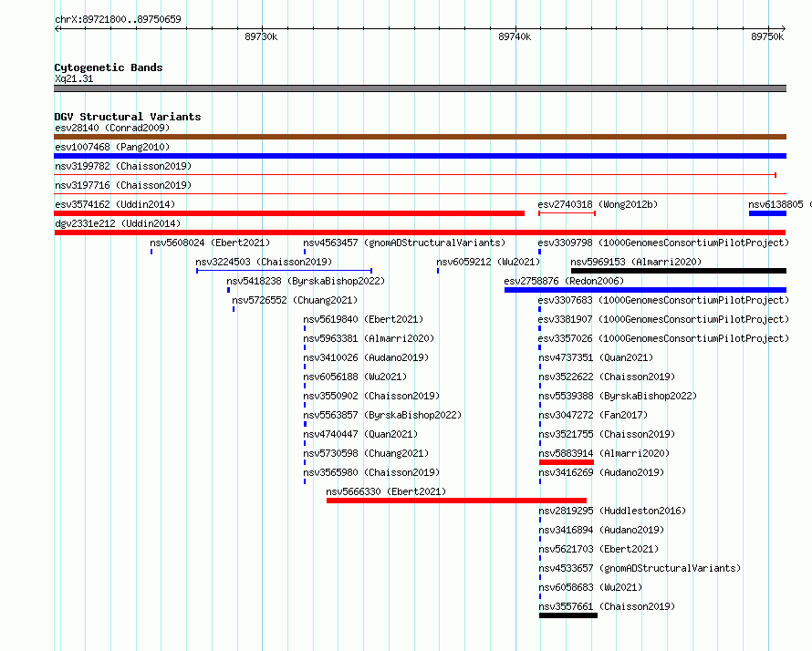The width and height of the screenshot is (812, 651).
Task: Click the nsv3416894 (Audano2019) label
Action: (601, 530)
